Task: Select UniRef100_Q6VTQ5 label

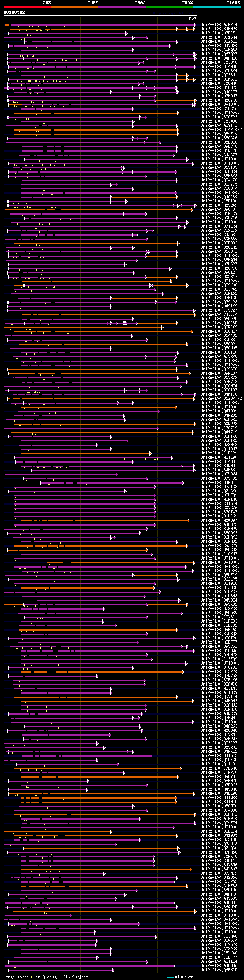Action: pyautogui.click(x=219, y=168)
